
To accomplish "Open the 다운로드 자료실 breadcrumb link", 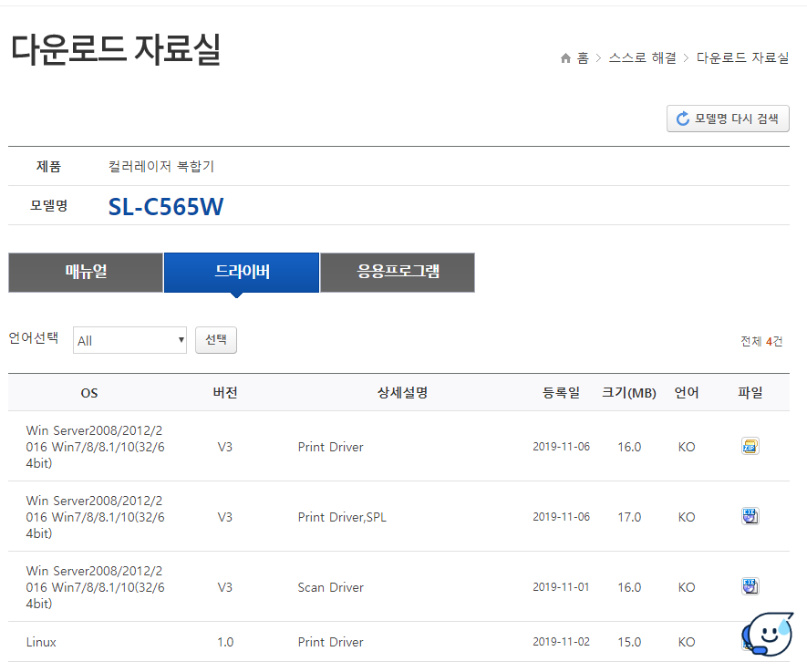I will pyautogui.click(x=742, y=57).
